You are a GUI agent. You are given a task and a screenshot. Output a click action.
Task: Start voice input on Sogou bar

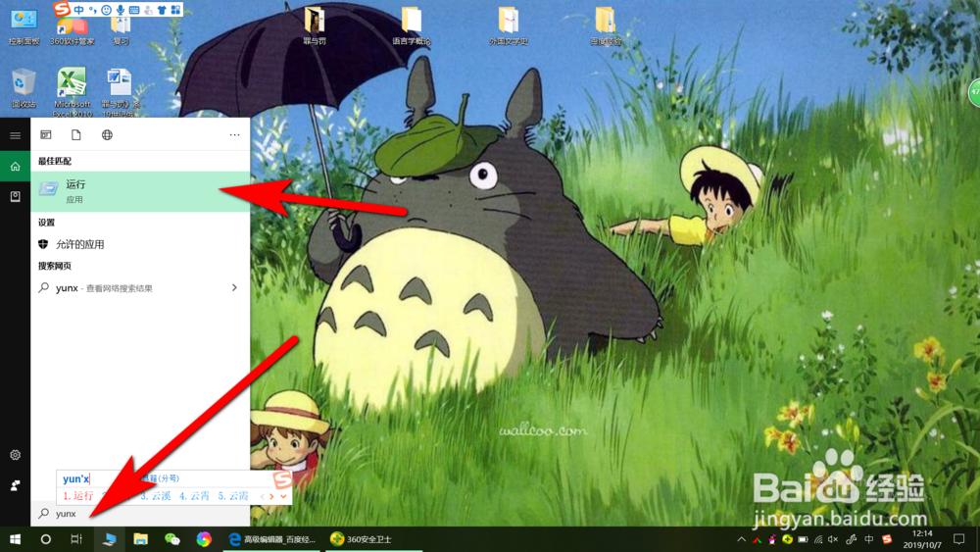pyautogui.click(x=120, y=10)
